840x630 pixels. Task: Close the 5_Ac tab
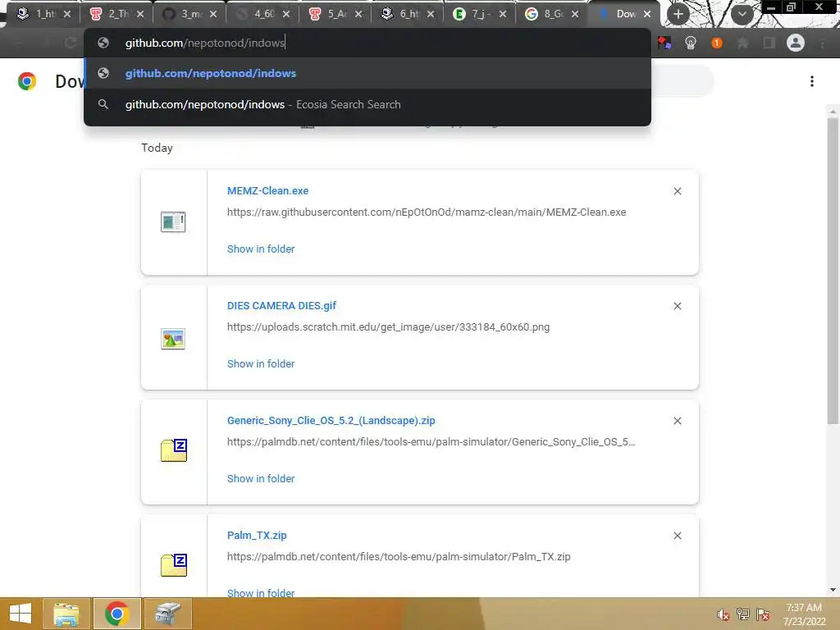point(358,14)
